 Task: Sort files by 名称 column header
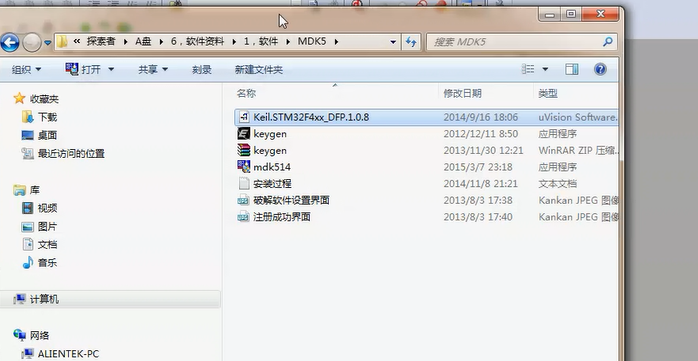pyautogui.click(x=246, y=93)
